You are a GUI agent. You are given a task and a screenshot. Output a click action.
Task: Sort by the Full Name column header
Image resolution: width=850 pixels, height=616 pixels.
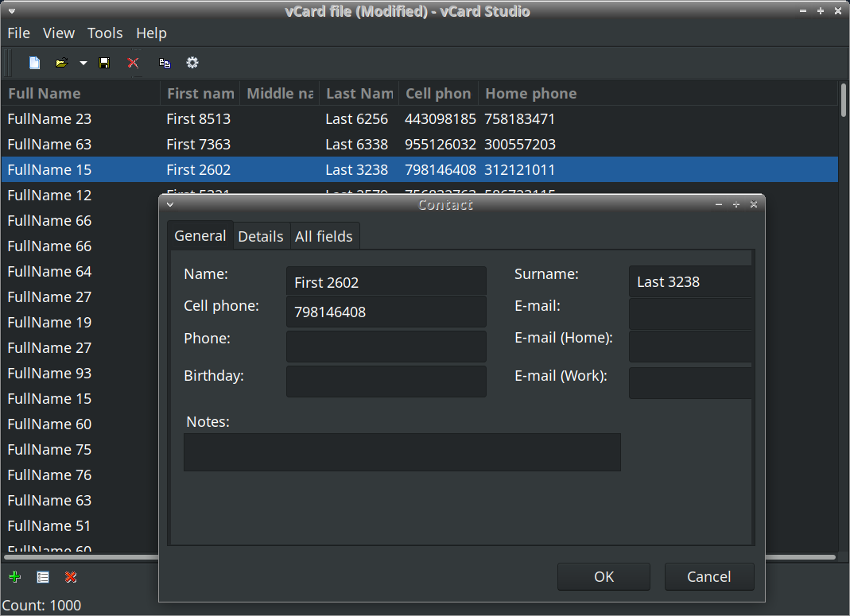[x=80, y=93]
